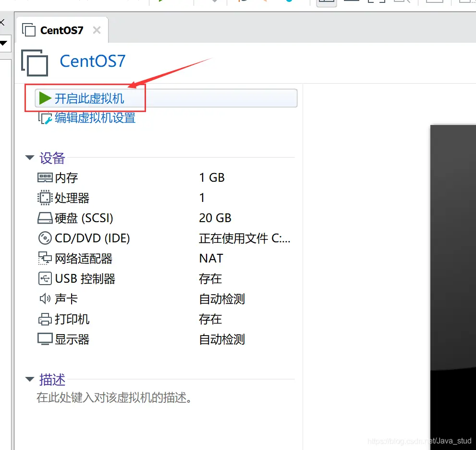
Task: Click 自动检测 in the 显示器 row
Action: click(222, 339)
